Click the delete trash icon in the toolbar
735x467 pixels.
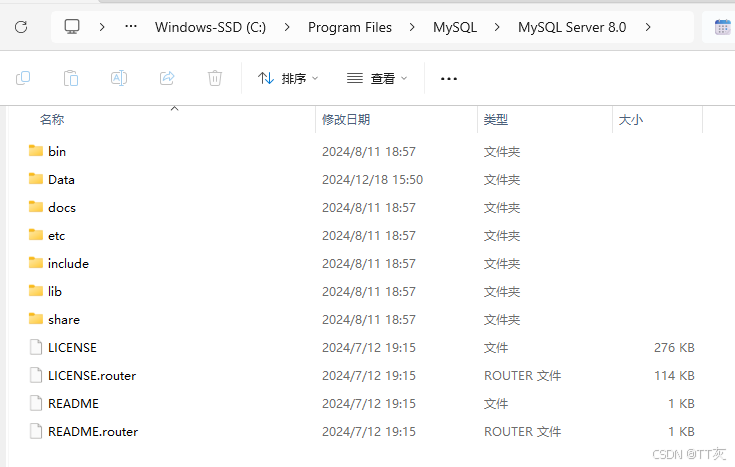point(215,78)
